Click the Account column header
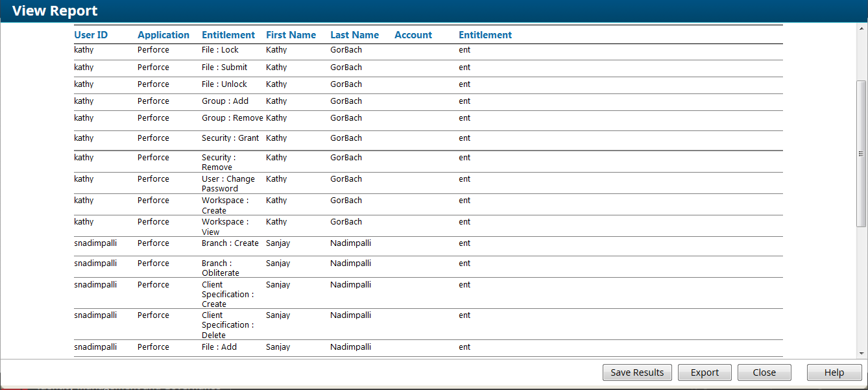The height and width of the screenshot is (390, 868). click(x=413, y=35)
